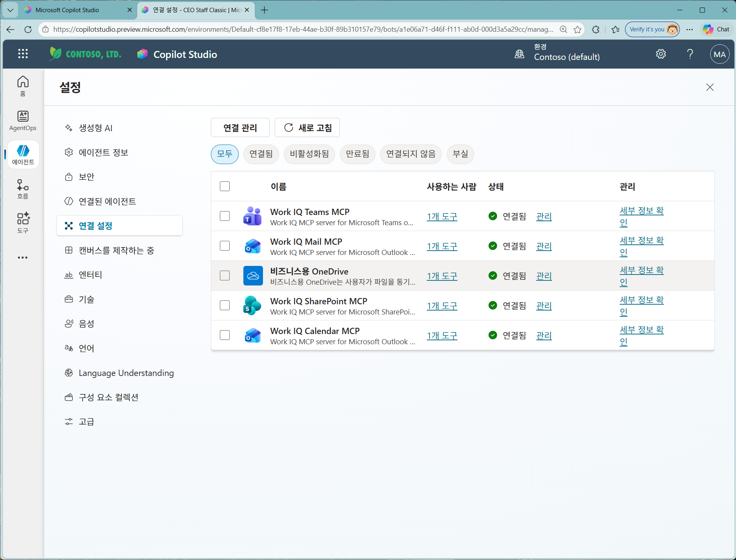The image size is (736, 560).
Task: Open the browser tab list dropdown
Action: click(x=10, y=10)
